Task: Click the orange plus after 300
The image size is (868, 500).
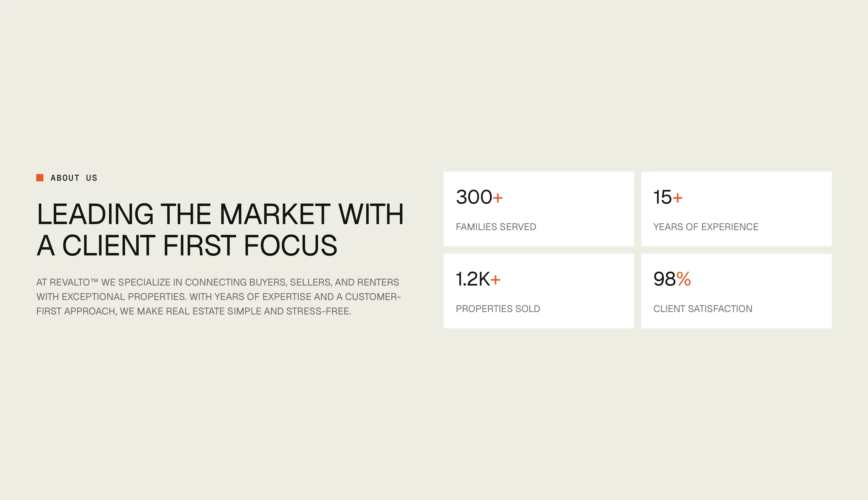Action: (x=498, y=198)
